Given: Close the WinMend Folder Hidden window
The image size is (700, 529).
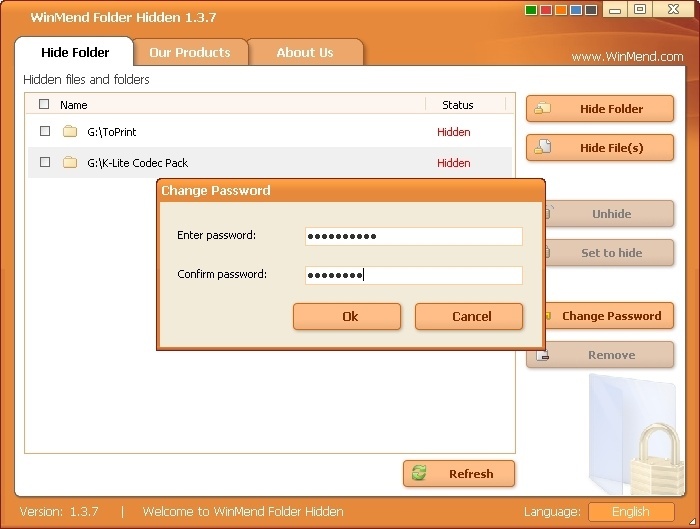Looking at the screenshot, I should pyautogui.click(x=673, y=9).
